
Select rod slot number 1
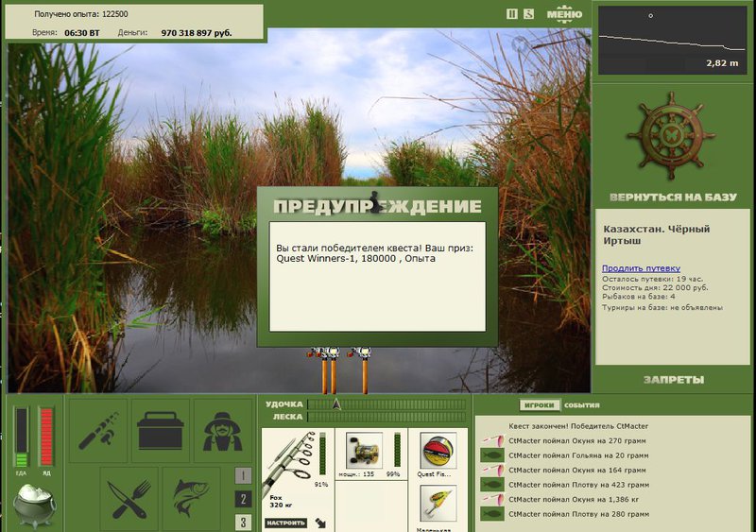243,475
